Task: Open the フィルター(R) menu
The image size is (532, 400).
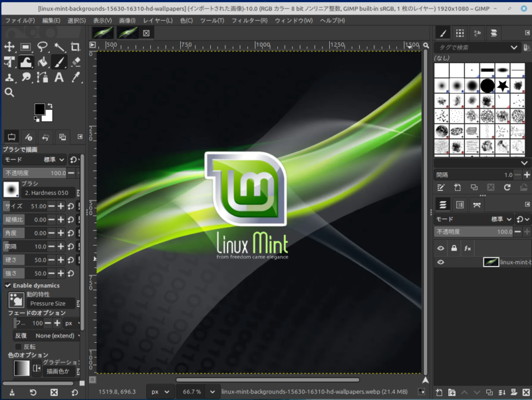Action: [x=250, y=21]
